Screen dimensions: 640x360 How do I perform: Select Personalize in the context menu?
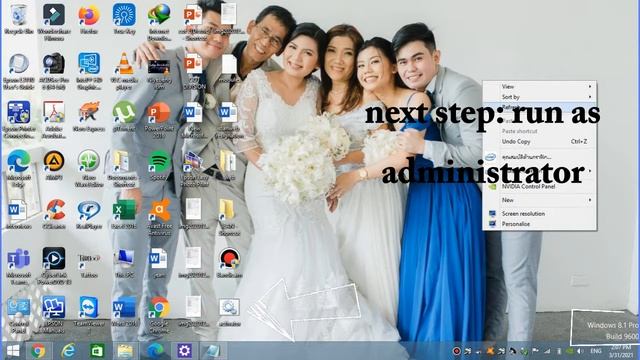[x=540, y=224]
